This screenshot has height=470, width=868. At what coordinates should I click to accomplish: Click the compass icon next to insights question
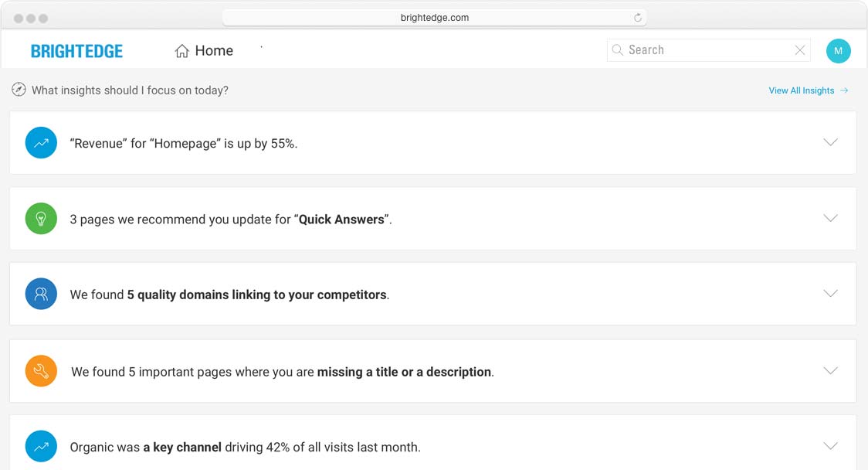tap(19, 90)
